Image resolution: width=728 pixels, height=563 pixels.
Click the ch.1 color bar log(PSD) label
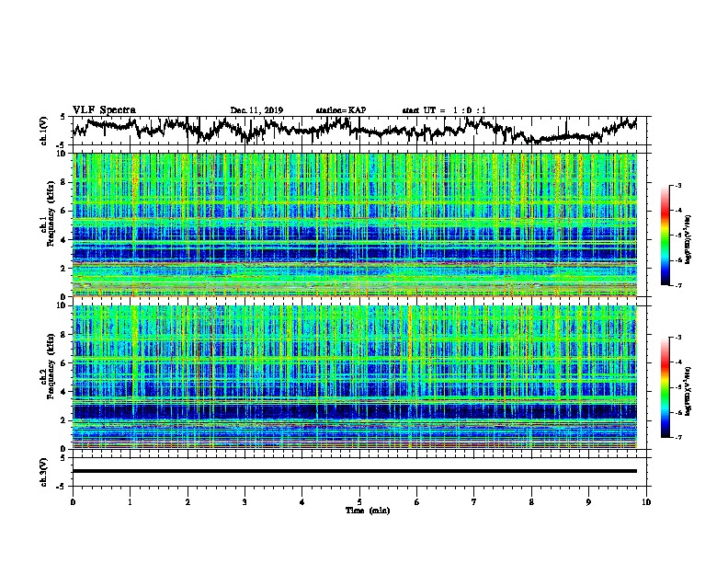[688, 240]
